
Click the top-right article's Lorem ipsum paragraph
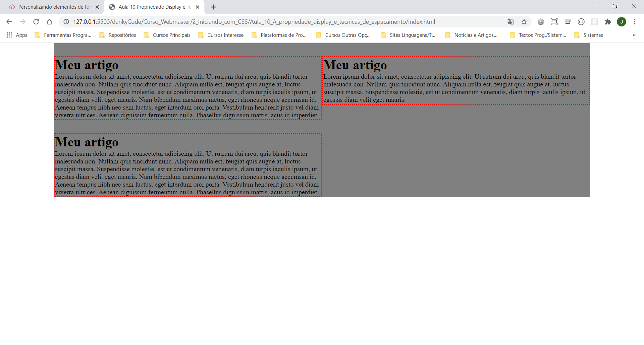pyautogui.click(x=454, y=88)
